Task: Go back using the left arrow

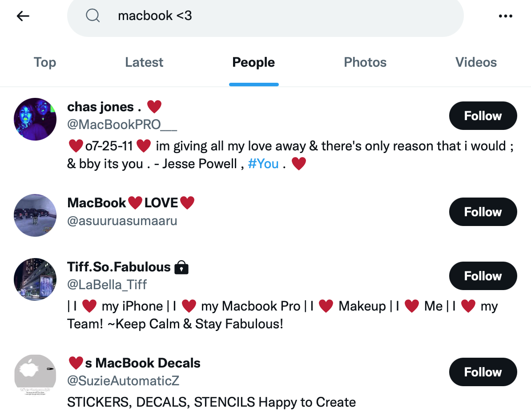Action: tap(23, 16)
